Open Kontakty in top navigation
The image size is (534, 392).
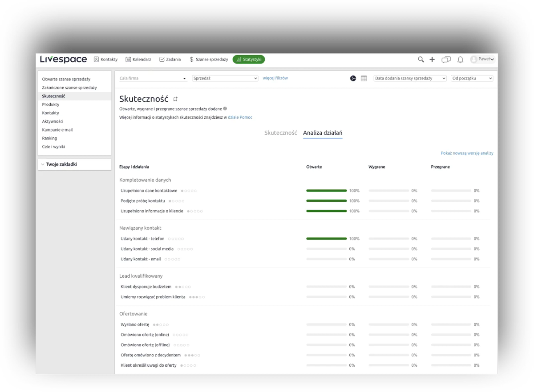tap(106, 59)
